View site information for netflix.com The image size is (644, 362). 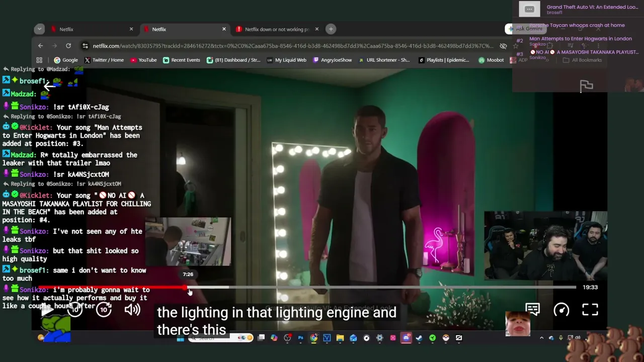pos(85,46)
